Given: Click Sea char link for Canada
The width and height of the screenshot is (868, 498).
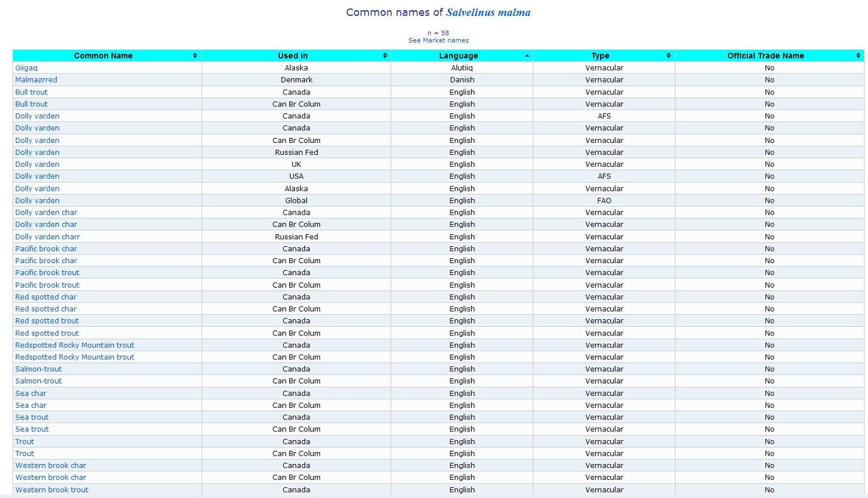Looking at the screenshot, I should 31,393.
